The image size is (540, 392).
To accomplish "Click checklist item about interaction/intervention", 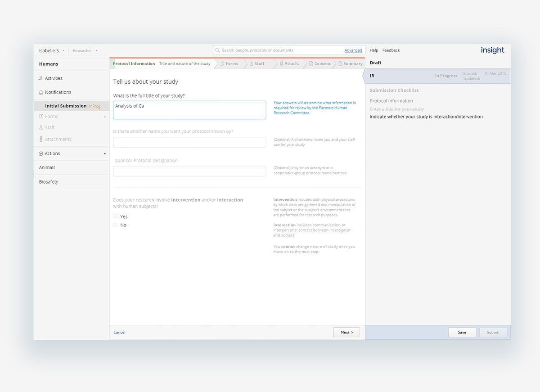I will [x=426, y=117].
